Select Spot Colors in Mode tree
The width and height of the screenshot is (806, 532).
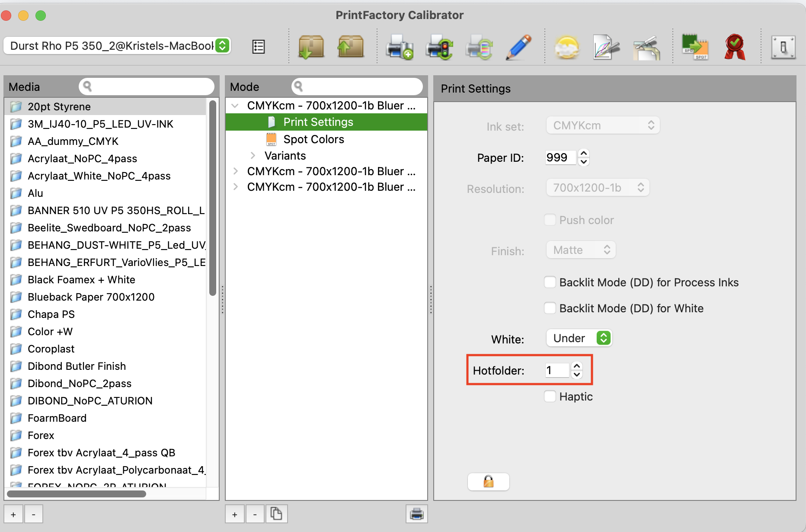[x=313, y=139]
